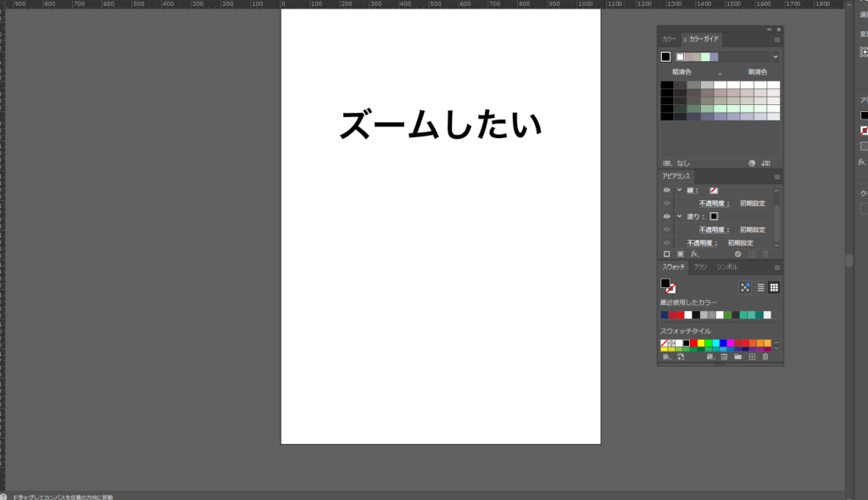Image resolution: width=868 pixels, height=500 pixels.
Task: Switch to the カラー tab
Action: (x=670, y=39)
